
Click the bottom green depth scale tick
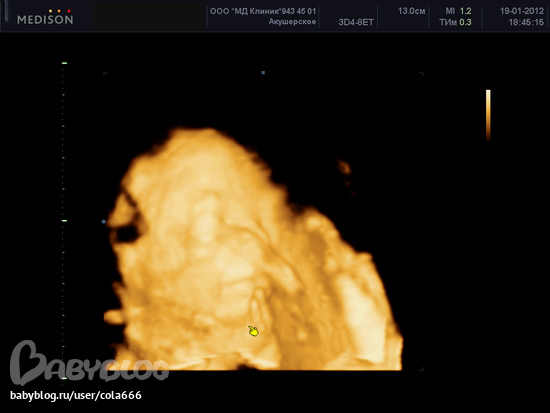[x=64, y=378]
